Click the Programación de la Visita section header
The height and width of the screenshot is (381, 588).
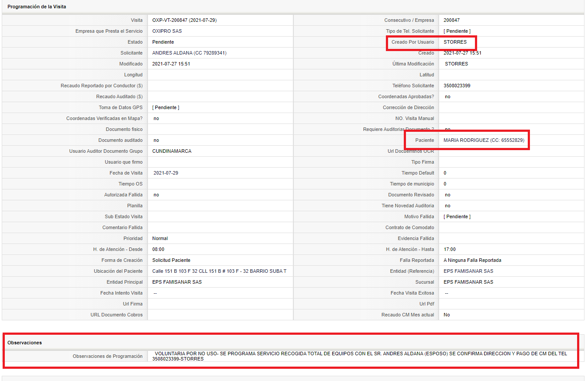pos(37,7)
